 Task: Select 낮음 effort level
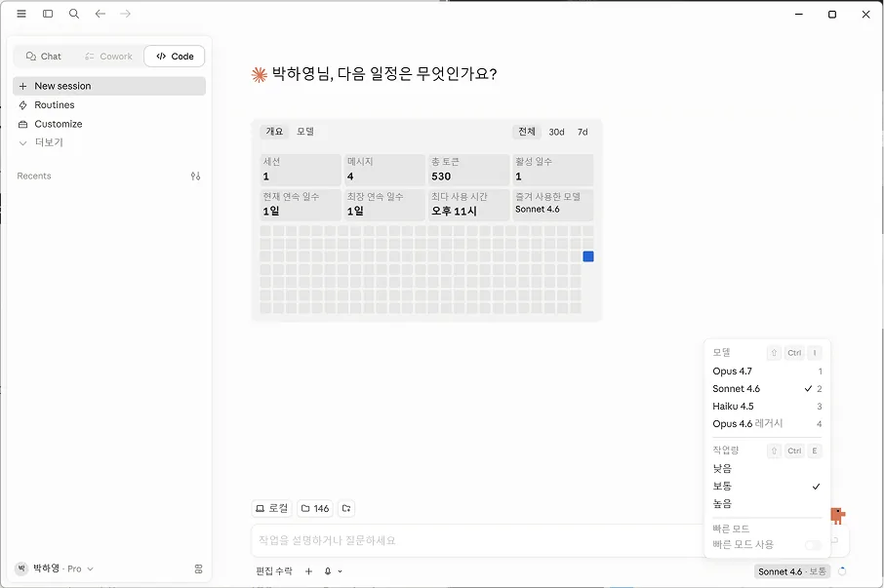pos(767,469)
